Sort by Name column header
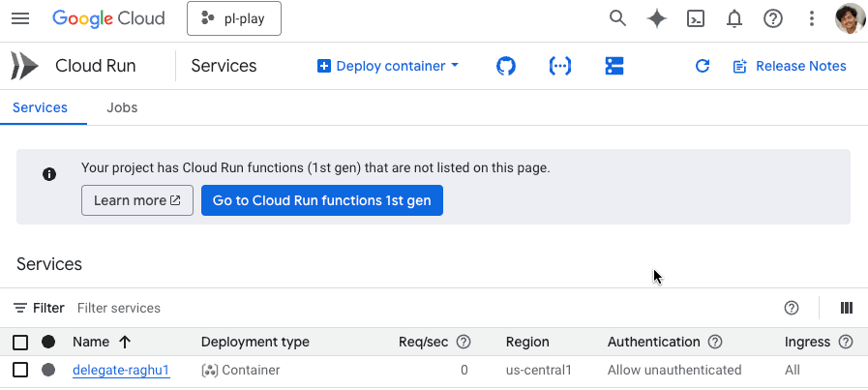The height and width of the screenshot is (390, 868). (91, 342)
